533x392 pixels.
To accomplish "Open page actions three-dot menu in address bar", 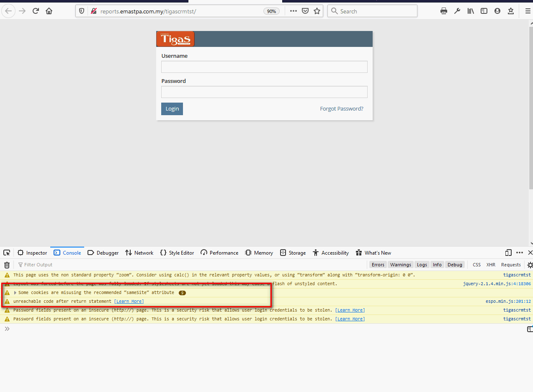I will click(294, 11).
